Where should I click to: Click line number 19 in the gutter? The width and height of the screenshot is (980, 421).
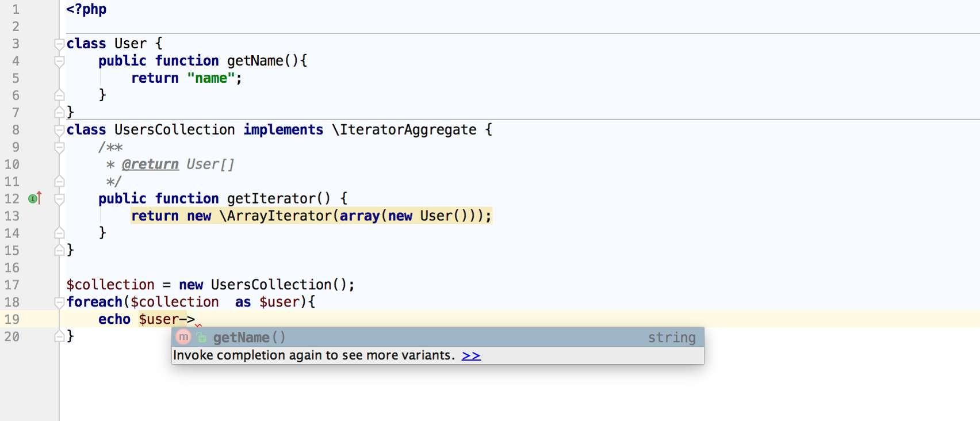pos(12,320)
